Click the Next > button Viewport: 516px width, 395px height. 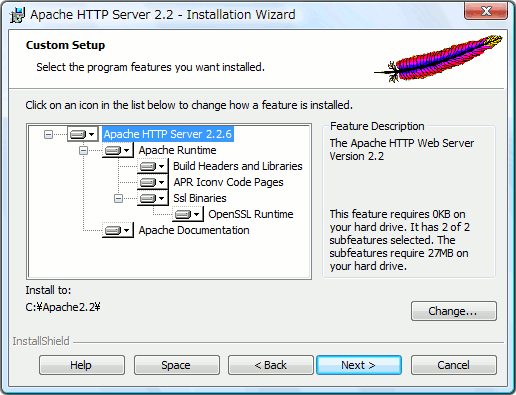(359, 365)
